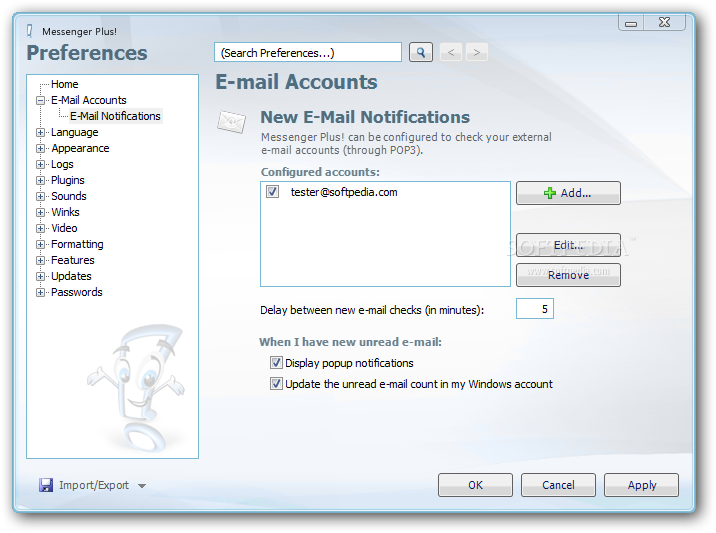Image resolution: width=716 pixels, height=533 pixels.
Task: Focus the Search Preferences input field
Action: (308, 53)
